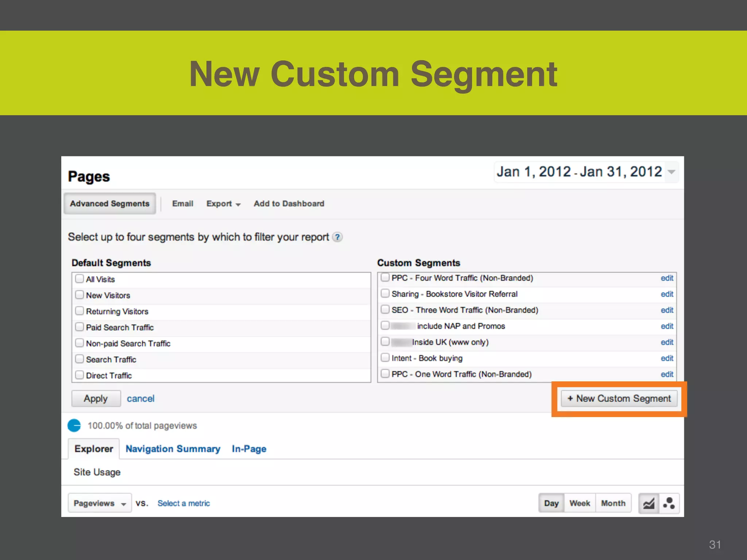
Task: Edit Inside UK (www only) segment
Action: tap(667, 342)
